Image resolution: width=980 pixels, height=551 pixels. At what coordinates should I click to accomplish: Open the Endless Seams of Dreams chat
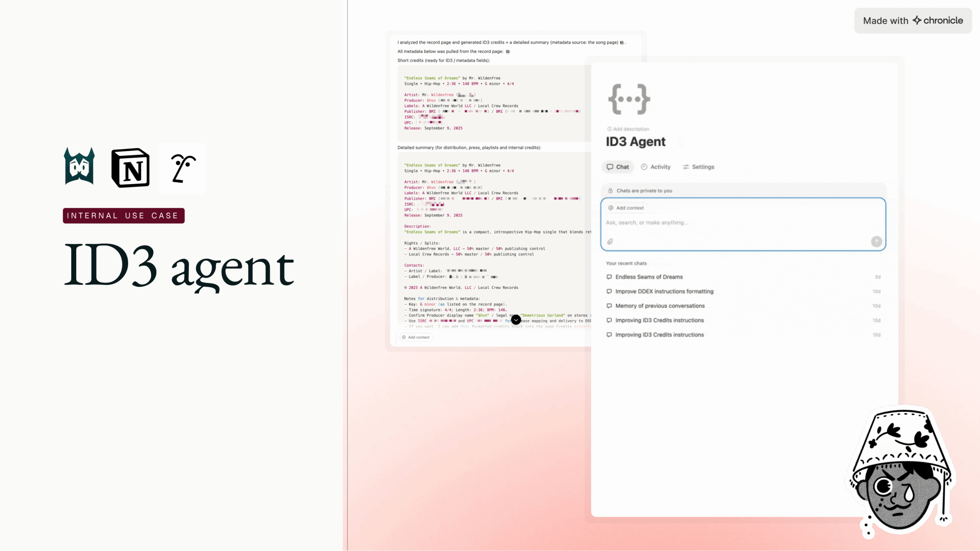pyautogui.click(x=649, y=277)
